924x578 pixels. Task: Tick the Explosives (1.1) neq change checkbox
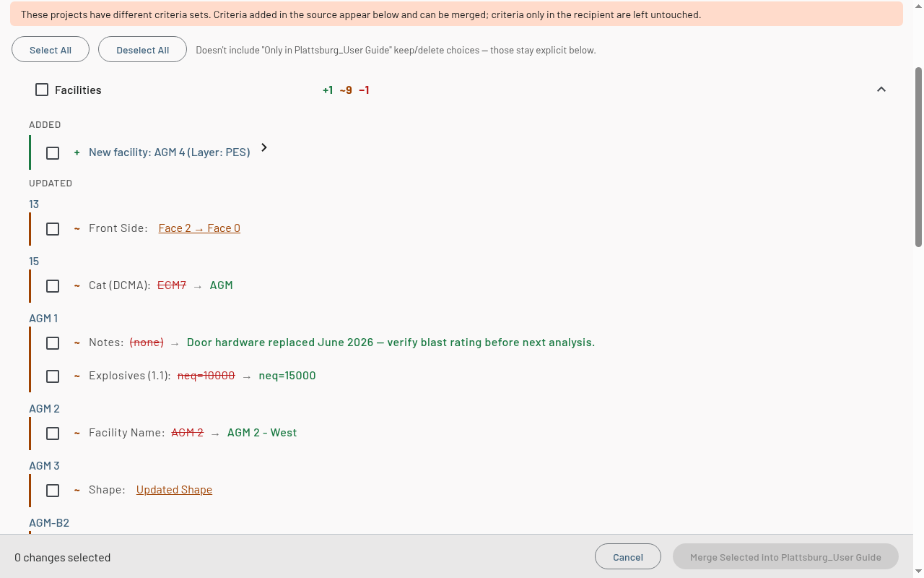coord(53,376)
